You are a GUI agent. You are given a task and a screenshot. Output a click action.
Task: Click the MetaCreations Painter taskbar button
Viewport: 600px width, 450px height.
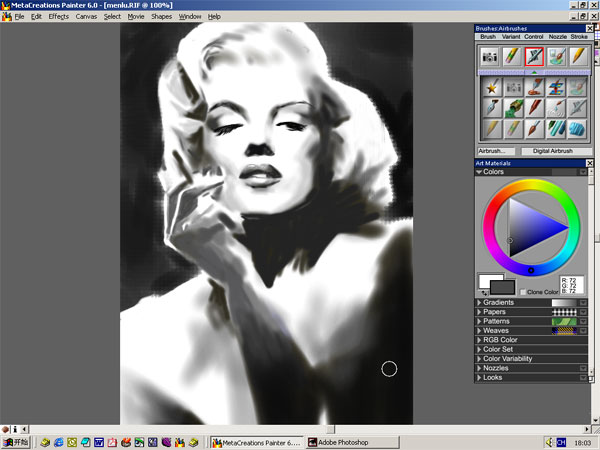(257, 443)
